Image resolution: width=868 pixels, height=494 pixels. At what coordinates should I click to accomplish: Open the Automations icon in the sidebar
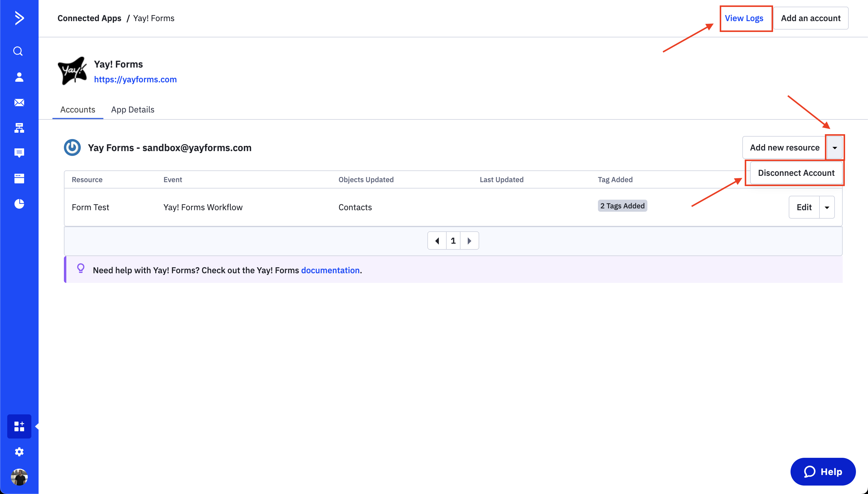pos(19,128)
